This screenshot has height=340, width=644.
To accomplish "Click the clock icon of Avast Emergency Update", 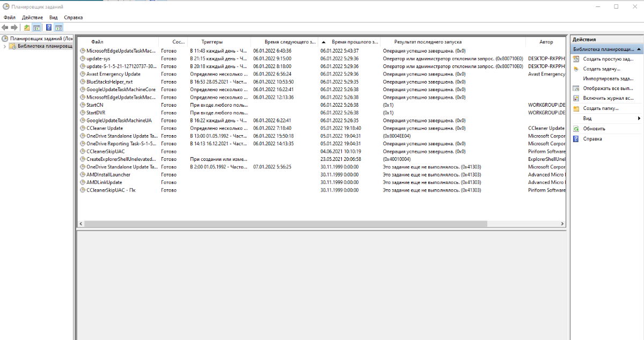I will coord(83,74).
